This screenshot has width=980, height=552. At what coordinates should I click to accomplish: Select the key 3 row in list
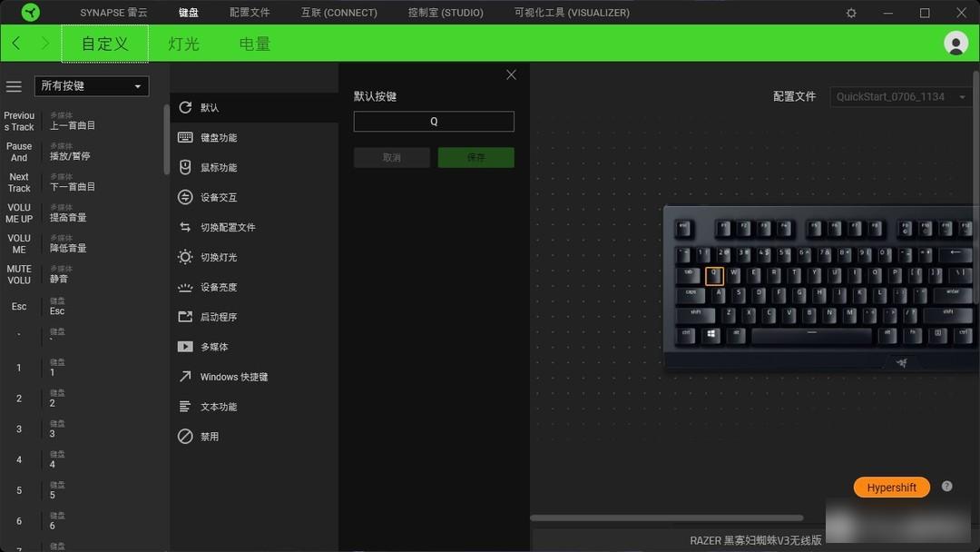(x=83, y=429)
